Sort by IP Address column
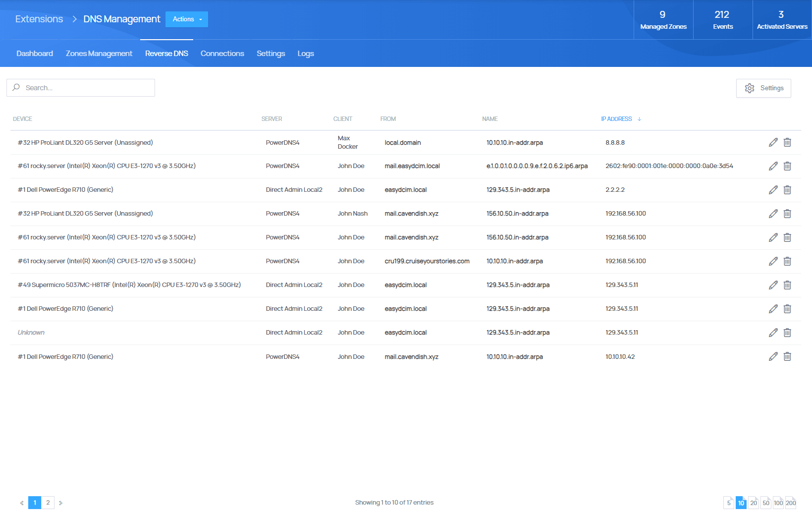 tap(621, 119)
